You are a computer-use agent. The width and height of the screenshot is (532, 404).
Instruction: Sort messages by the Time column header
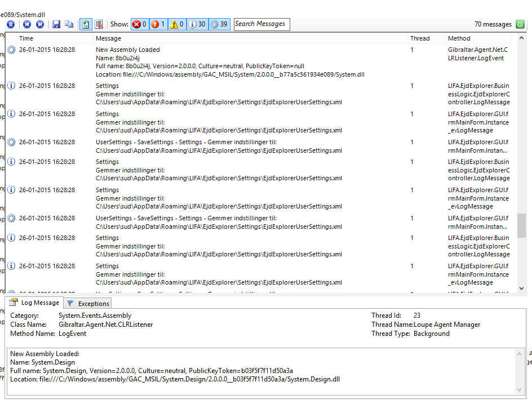click(26, 38)
